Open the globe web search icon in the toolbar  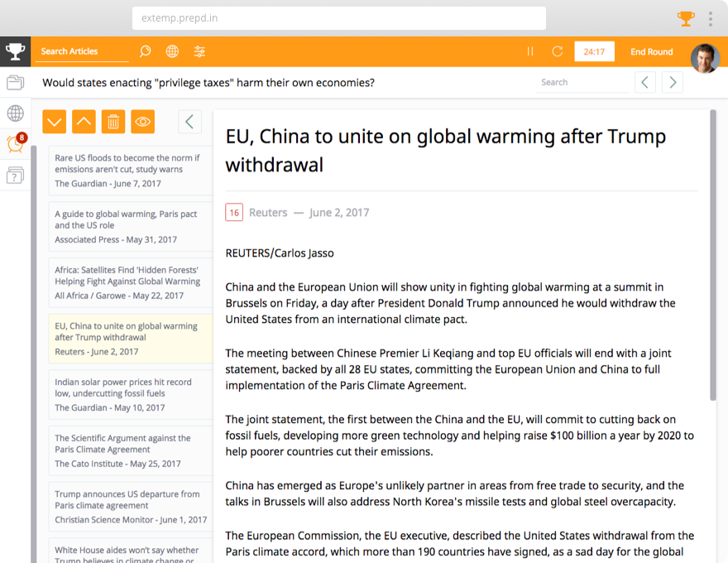tap(172, 51)
